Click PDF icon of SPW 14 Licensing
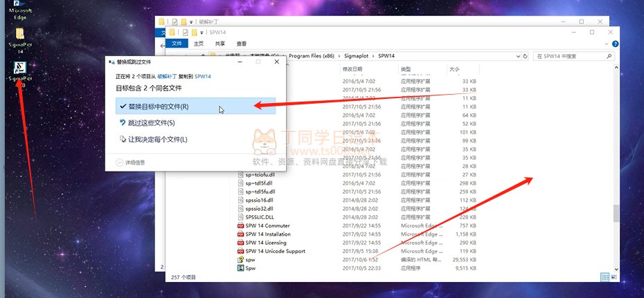 pos(241,243)
